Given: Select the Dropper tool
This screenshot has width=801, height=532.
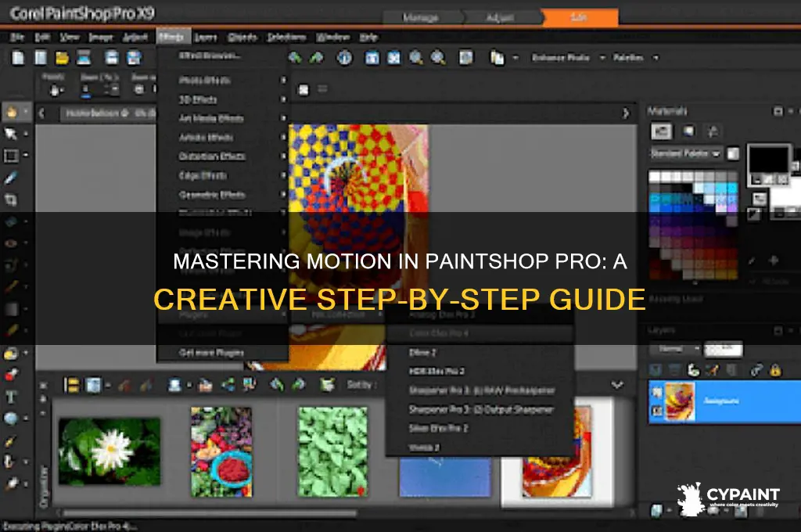Looking at the screenshot, I should pos(11,178).
